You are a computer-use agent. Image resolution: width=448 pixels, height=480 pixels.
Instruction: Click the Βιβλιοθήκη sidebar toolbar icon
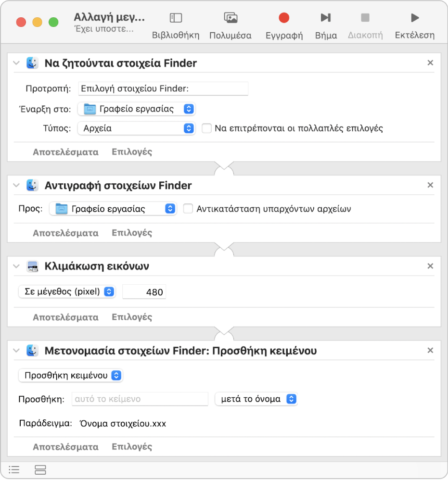pyautogui.click(x=176, y=18)
